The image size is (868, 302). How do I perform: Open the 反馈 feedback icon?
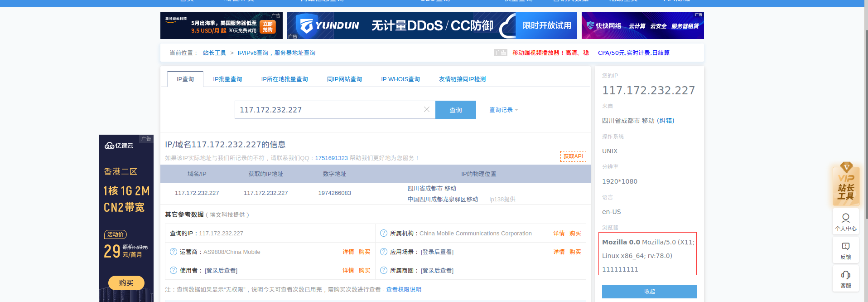[846, 250]
